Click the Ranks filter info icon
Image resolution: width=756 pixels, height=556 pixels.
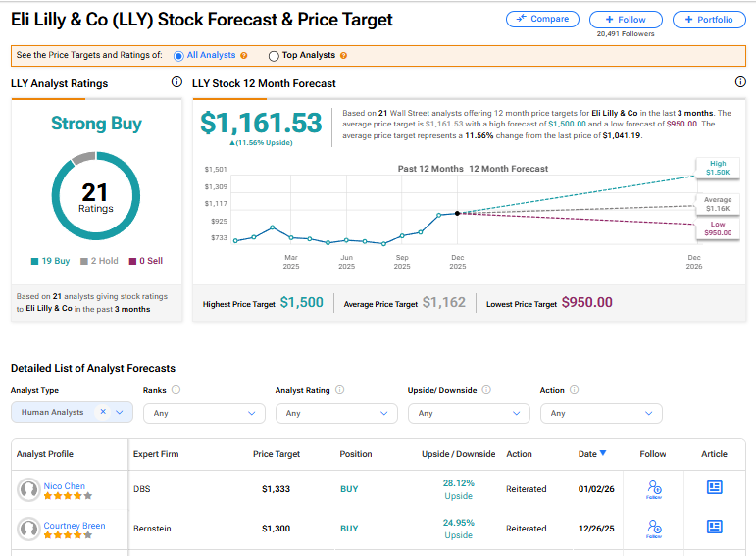(176, 390)
